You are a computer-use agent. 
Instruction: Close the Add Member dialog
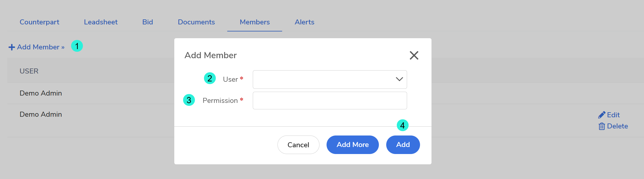414,55
